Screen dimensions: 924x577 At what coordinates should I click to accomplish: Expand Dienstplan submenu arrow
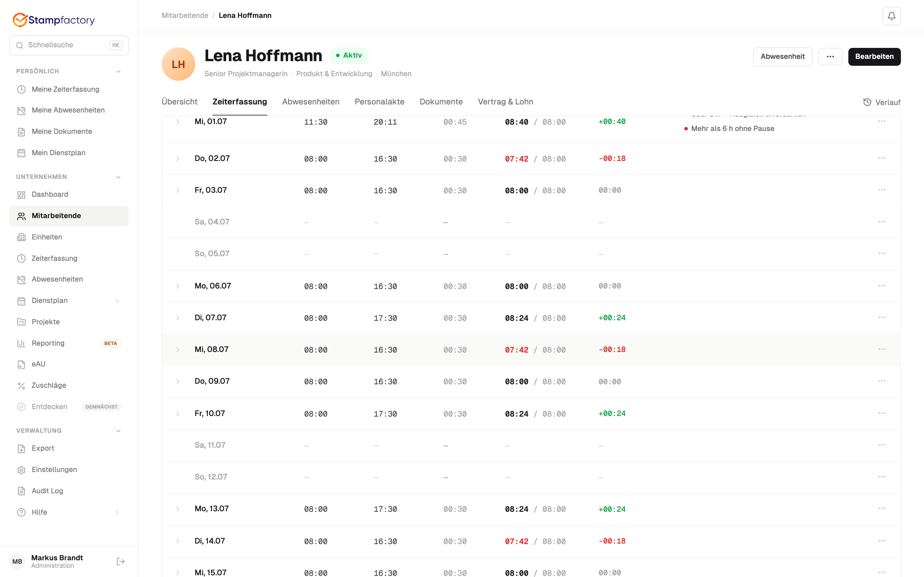click(117, 301)
